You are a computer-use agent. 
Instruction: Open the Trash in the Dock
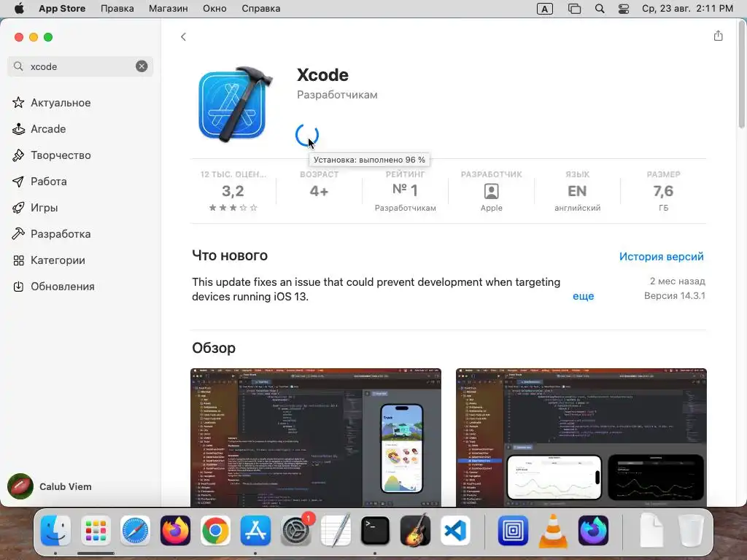pyautogui.click(x=691, y=530)
